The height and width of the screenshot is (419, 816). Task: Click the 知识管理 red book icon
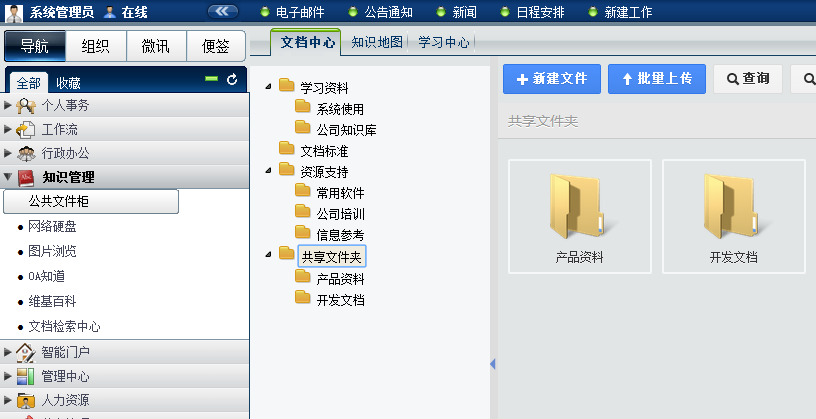tap(26, 178)
